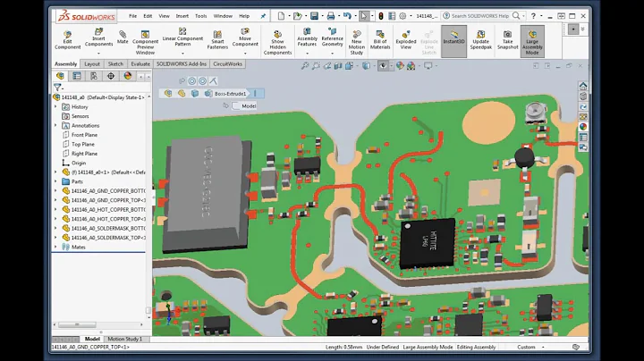Expand 141146_A0_SOLDERMASK_TOP component
Viewport: 644px width, 361px height.
coord(55,238)
